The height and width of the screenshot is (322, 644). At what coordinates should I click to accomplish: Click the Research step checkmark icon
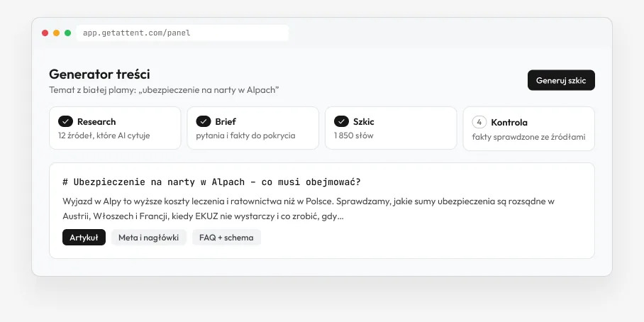pos(65,121)
